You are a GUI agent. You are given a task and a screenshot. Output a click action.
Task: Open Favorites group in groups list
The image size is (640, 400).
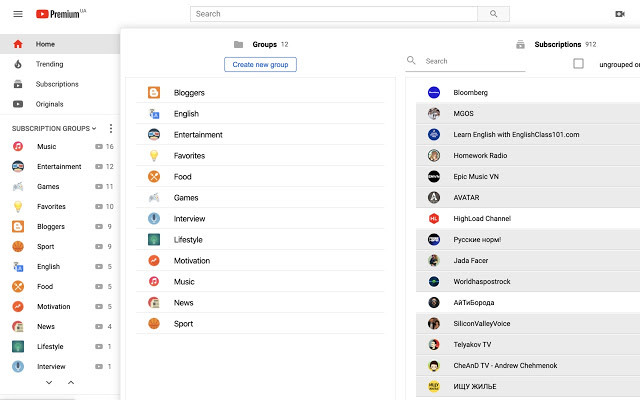pyautogui.click(x=260, y=156)
